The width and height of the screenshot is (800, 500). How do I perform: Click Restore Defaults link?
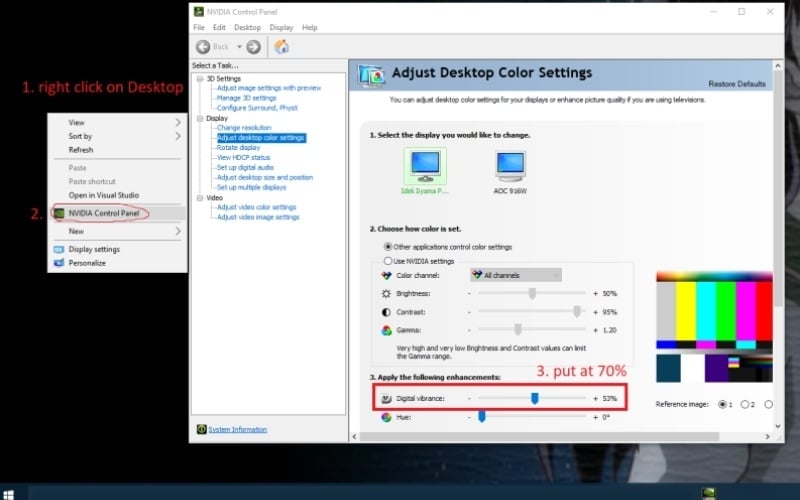[x=736, y=84]
